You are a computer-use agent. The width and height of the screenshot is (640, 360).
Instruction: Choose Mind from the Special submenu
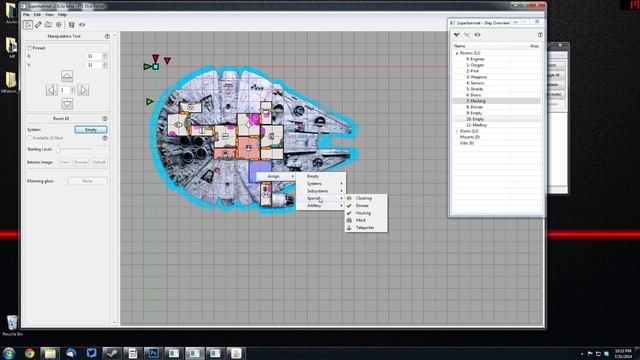pos(366,220)
